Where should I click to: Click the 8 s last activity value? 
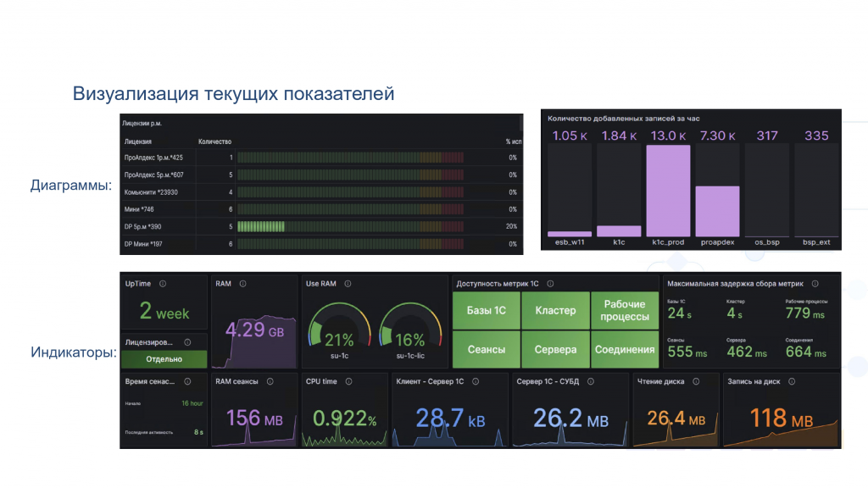tap(198, 432)
